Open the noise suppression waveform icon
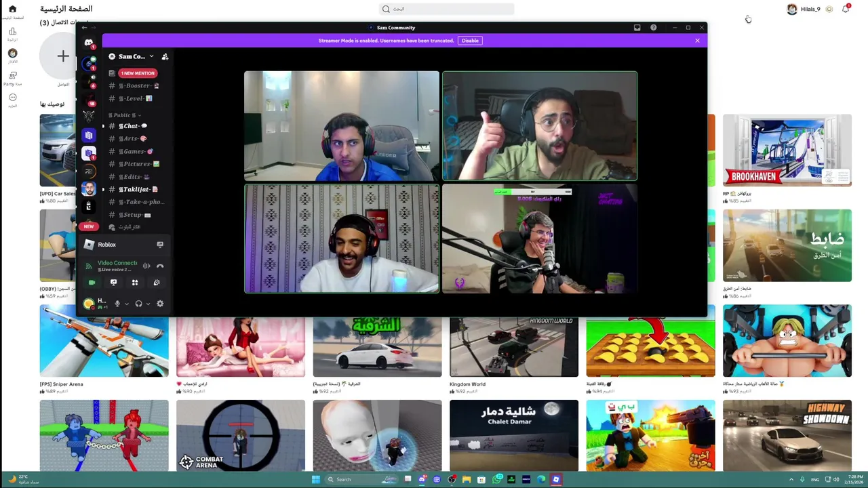This screenshot has width=868, height=488. point(146,266)
